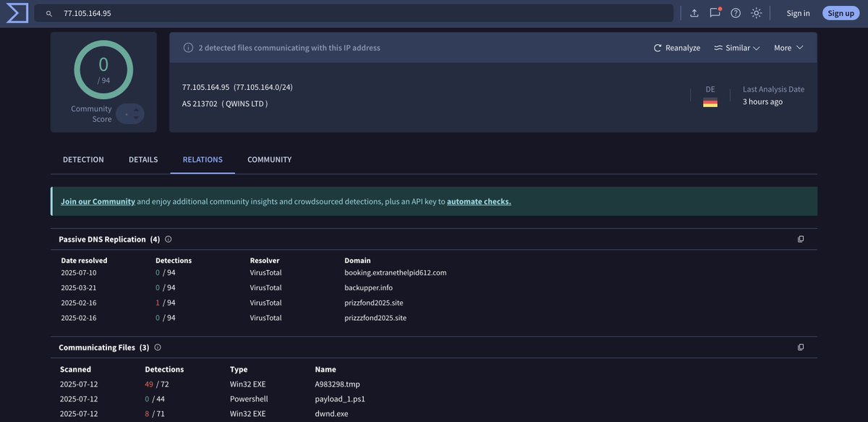Open the More dropdown menu
This screenshot has width=868, height=422.
(788, 48)
